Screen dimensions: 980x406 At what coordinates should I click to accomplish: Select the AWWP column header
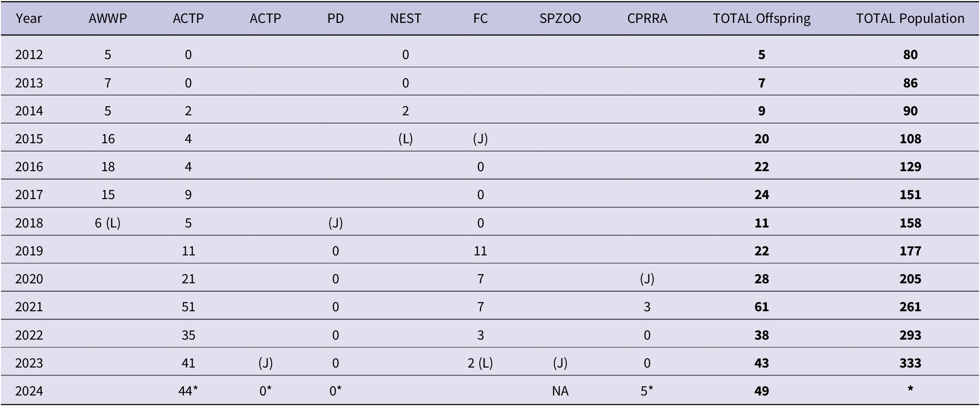click(108, 18)
